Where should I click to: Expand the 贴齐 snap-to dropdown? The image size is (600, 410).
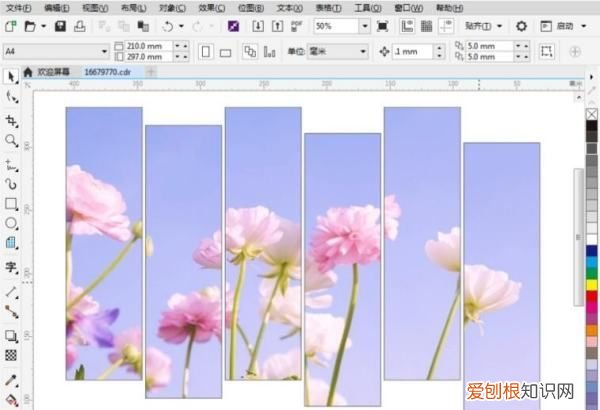point(499,26)
